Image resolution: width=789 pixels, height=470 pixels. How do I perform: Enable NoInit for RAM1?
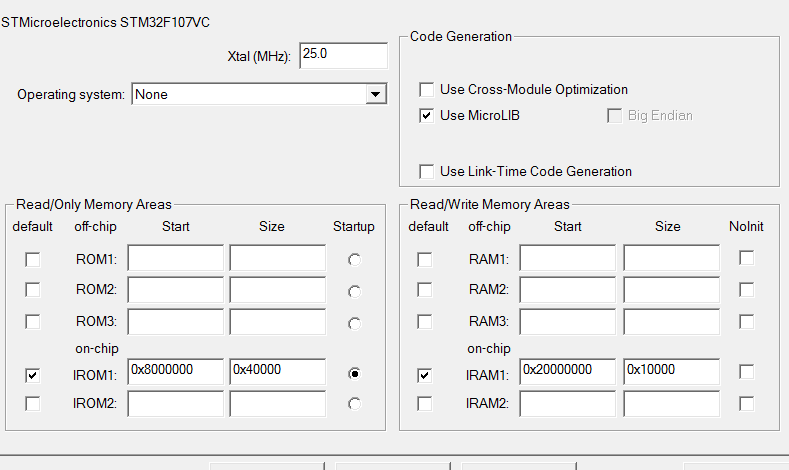click(x=747, y=258)
